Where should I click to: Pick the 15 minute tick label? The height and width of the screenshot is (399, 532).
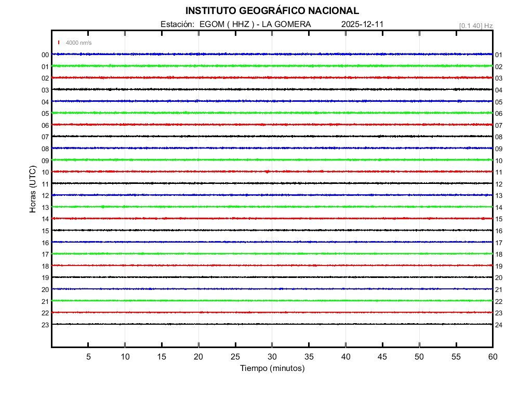162,356
